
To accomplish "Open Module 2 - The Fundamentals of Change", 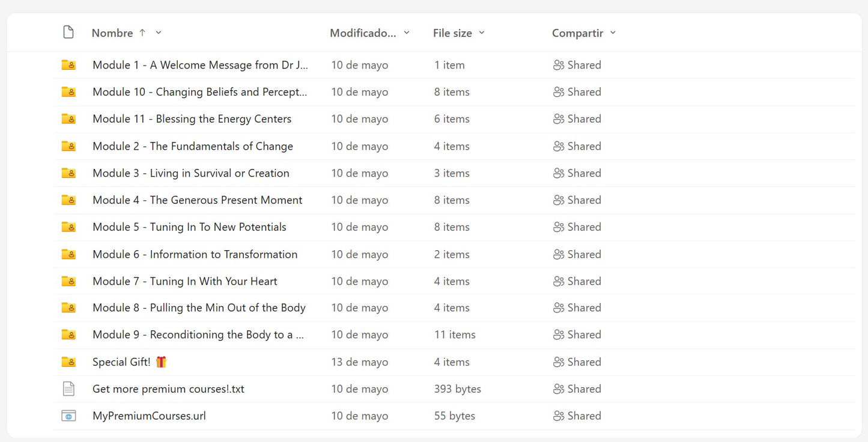I will coord(192,146).
